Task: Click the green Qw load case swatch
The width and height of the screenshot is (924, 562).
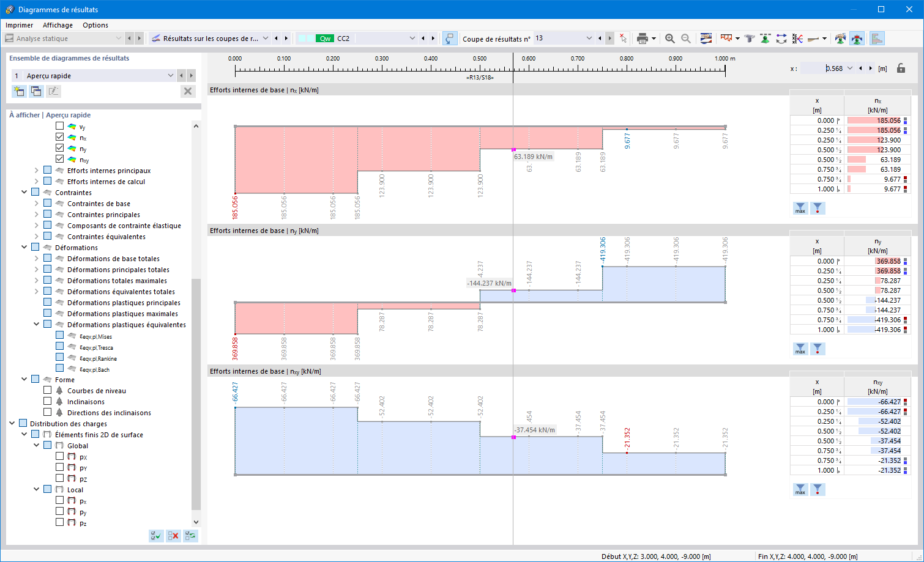Action: (x=325, y=39)
